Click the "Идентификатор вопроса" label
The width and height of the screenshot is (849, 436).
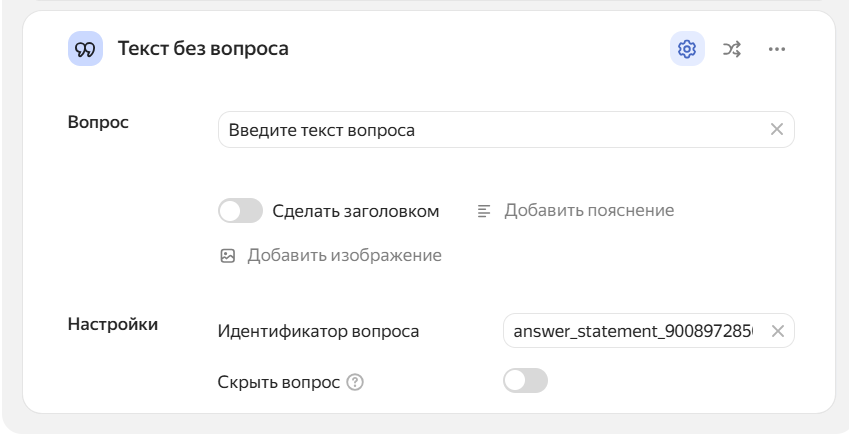318,331
